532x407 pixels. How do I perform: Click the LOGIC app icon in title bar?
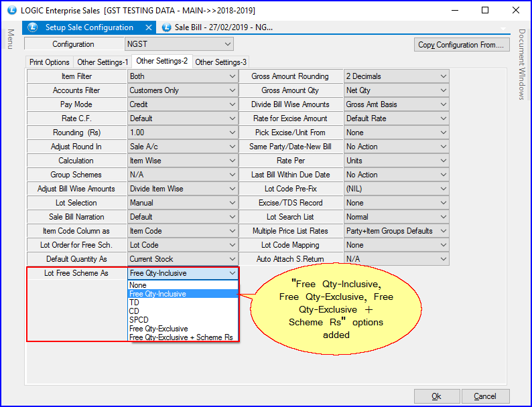(x=11, y=10)
